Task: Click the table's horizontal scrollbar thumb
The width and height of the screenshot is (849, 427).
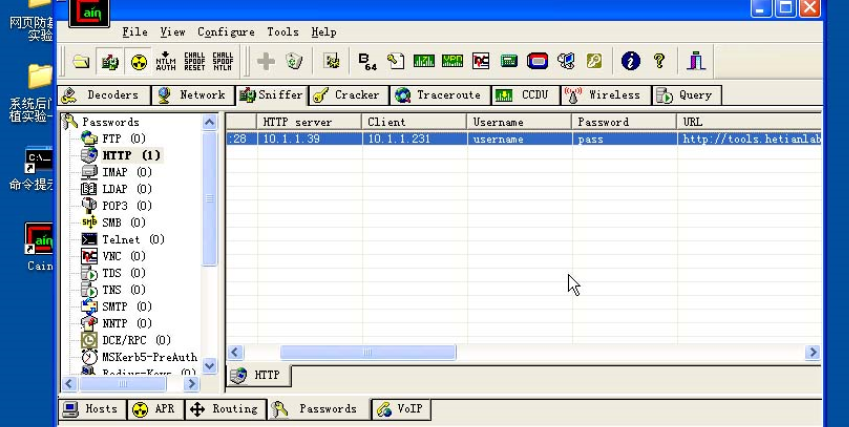Action: [368, 352]
